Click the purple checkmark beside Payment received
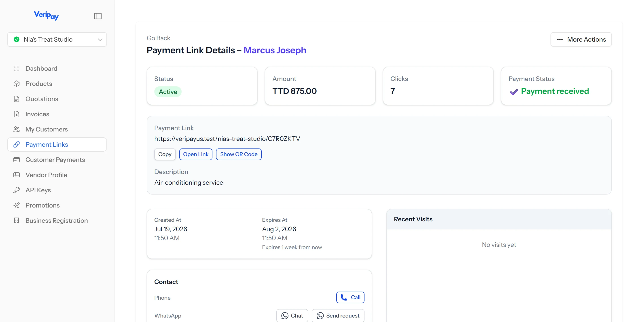Image resolution: width=644 pixels, height=322 pixels. coord(514,92)
